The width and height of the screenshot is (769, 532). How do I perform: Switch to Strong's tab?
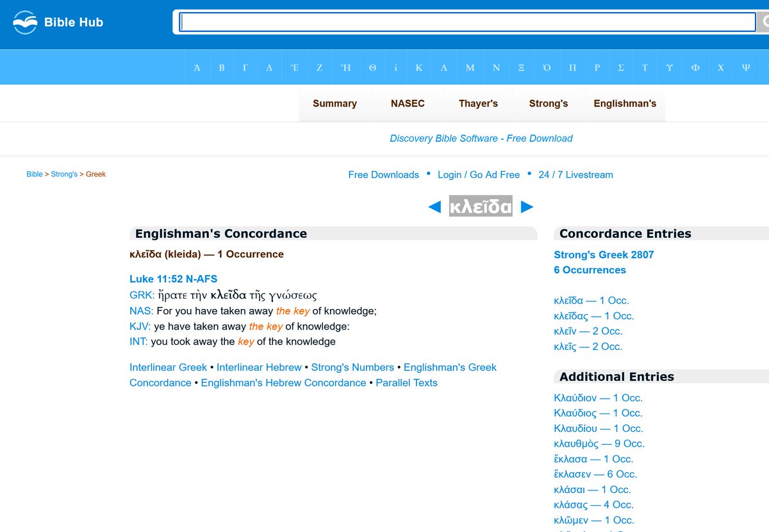pyautogui.click(x=549, y=103)
